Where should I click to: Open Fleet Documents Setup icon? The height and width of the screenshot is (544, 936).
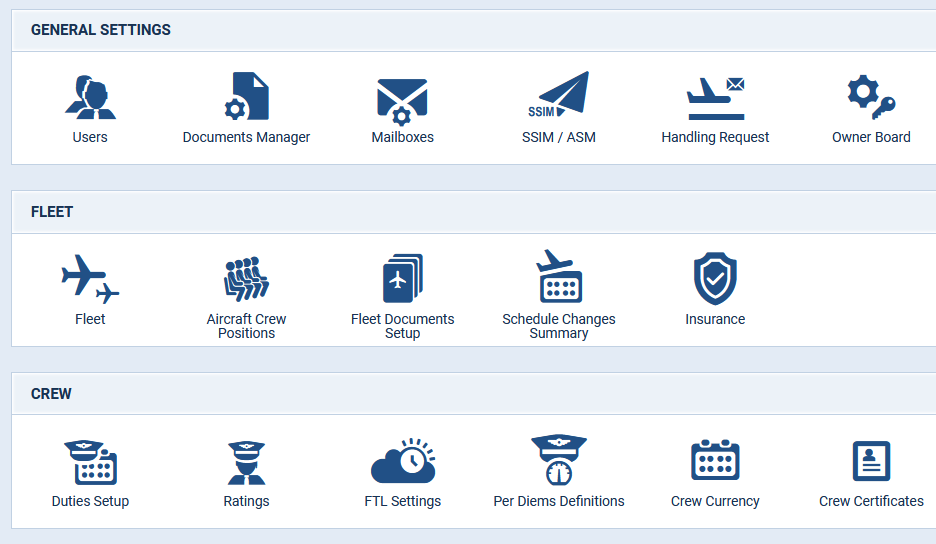pyautogui.click(x=403, y=278)
